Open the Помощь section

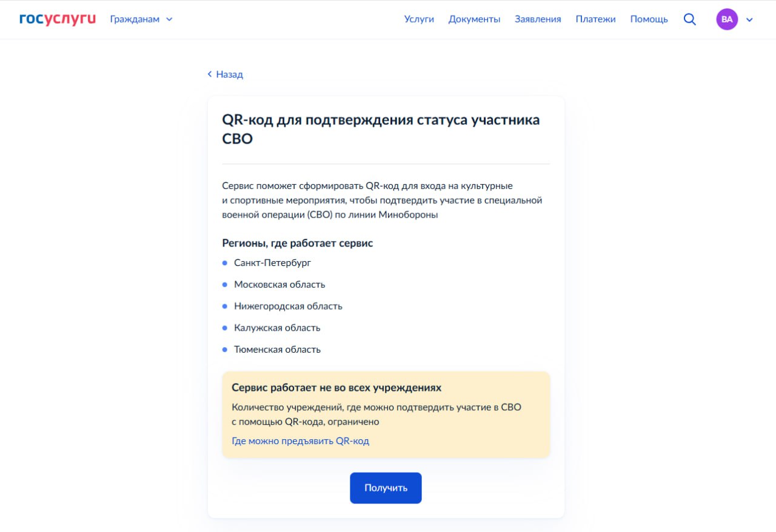(649, 19)
